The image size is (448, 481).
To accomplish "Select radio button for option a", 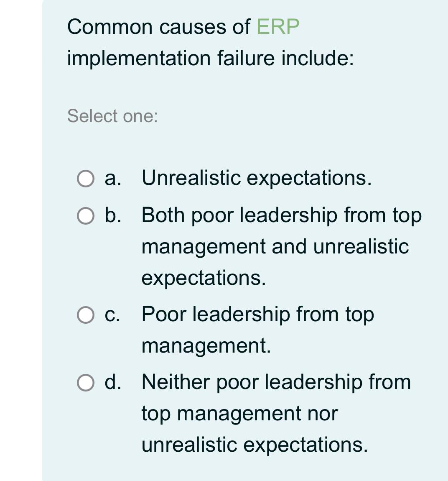I will [85, 179].
